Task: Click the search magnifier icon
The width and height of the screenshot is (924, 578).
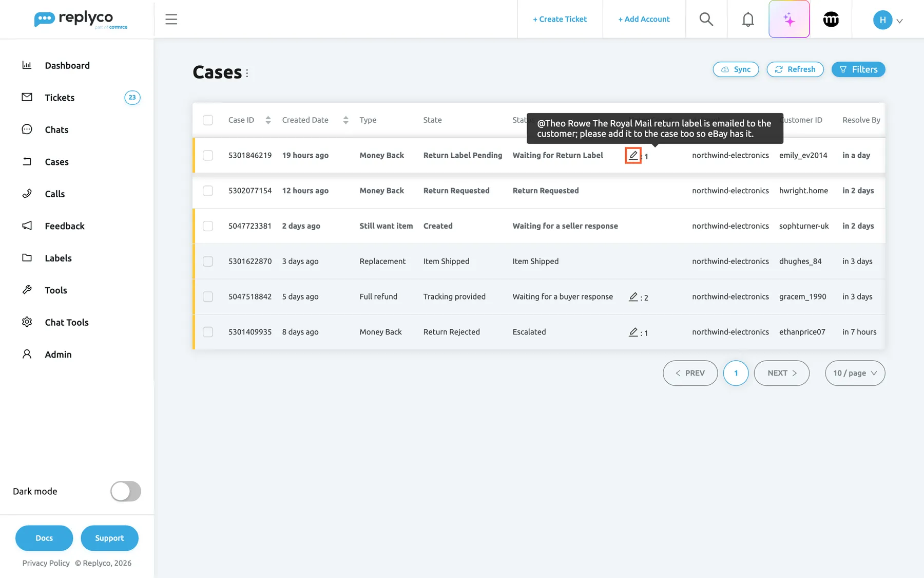Action: point(706,20)
